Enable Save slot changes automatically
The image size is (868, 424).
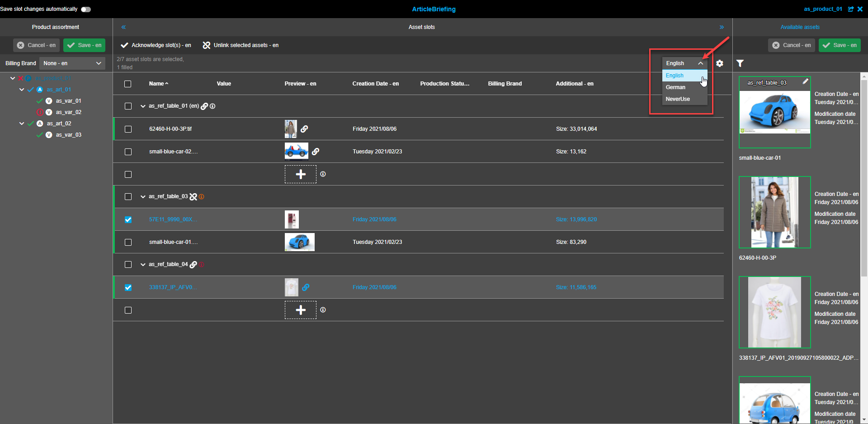point(85,9)
